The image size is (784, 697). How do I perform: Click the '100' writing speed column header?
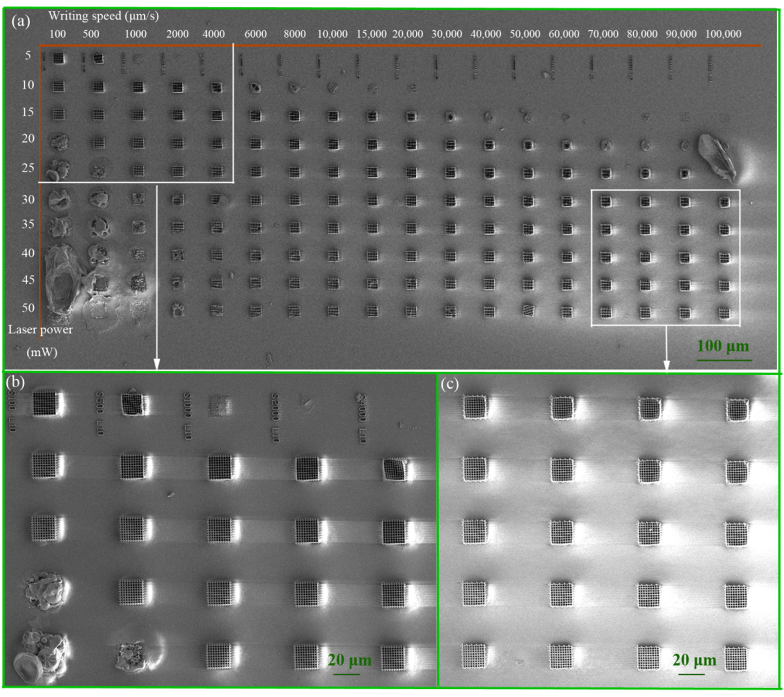57,34
